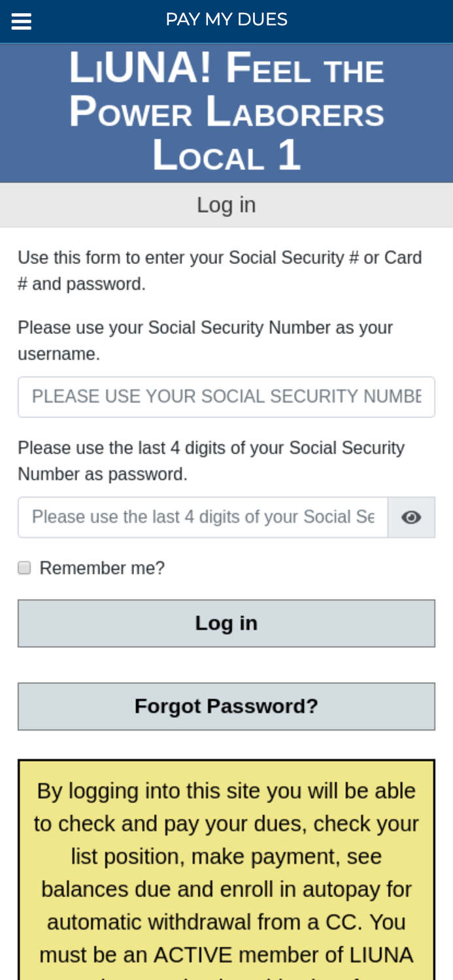Click 'check your list position' notice text
Viewport: 453px width, 980px height.
tap(226, 840)
